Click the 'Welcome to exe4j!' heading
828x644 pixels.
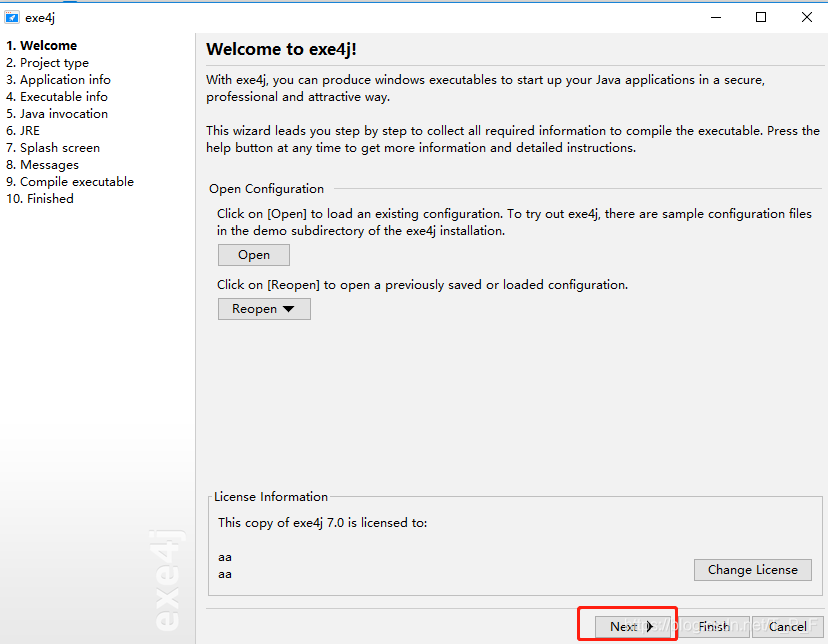[x=281, y=49]
